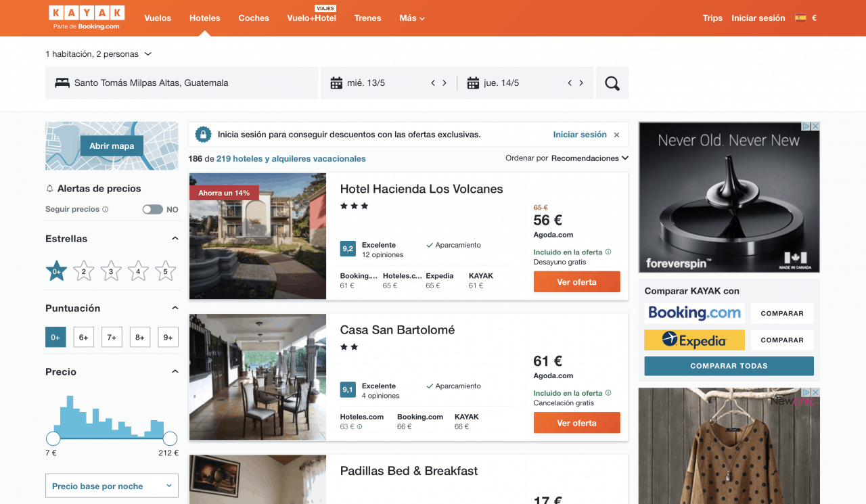Select the 5 stars filter
Viewport: 866px width, 504px height.
tap(165, 271)
